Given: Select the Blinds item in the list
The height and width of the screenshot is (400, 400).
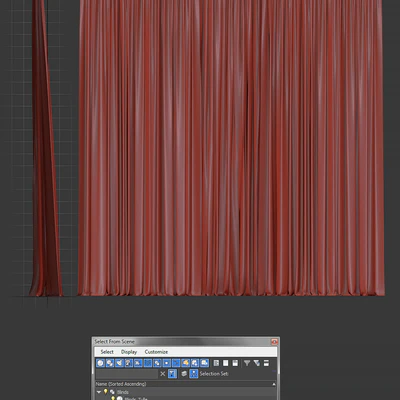Looking at the screenshot, I should coord(123,392).
